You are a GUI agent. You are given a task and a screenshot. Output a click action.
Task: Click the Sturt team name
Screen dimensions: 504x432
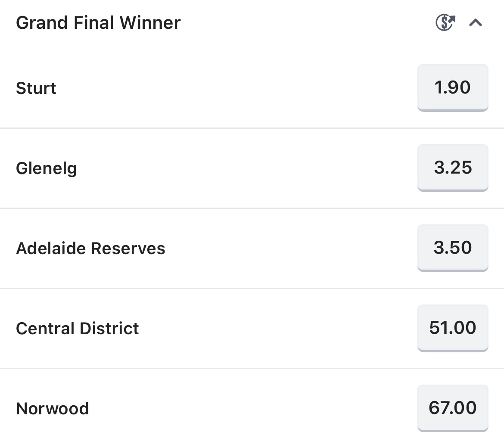(36, 88)
